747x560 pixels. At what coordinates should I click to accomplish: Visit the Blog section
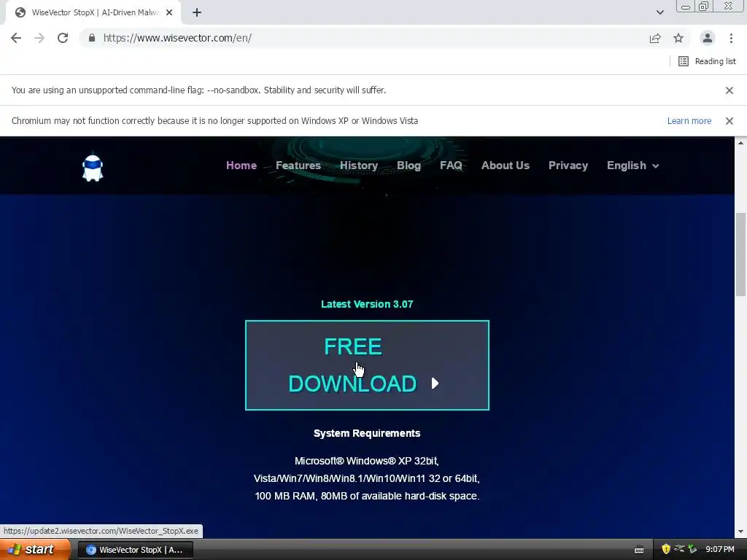(409, 166)
